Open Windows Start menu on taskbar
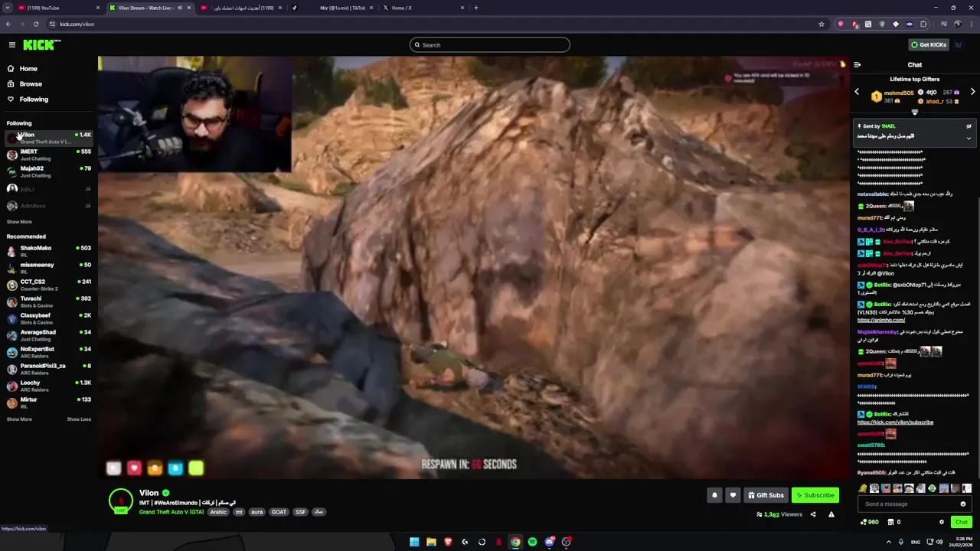 pos(414,542)
